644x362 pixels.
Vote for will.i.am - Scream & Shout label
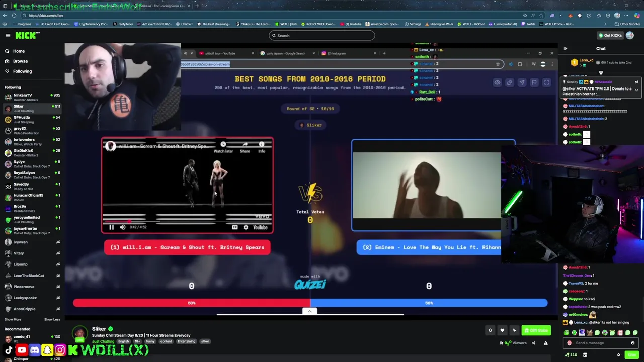coord(187,247)
